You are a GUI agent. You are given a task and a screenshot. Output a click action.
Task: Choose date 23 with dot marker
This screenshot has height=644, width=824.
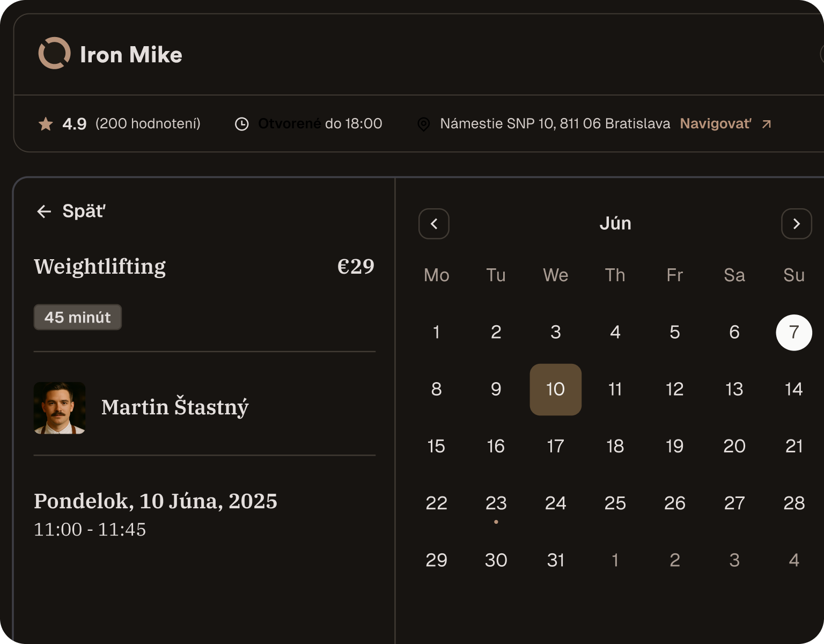[x=496, y=503]
